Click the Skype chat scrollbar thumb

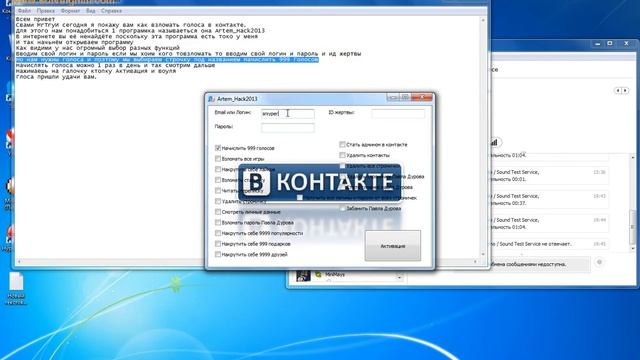pos(633,227)
